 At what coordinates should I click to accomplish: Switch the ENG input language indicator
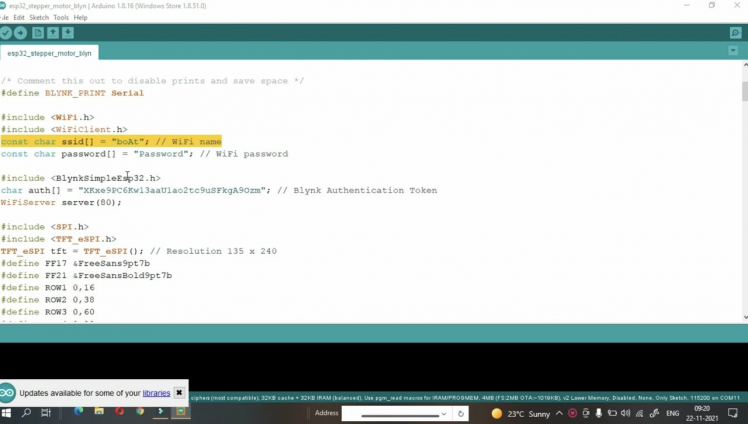673,413
